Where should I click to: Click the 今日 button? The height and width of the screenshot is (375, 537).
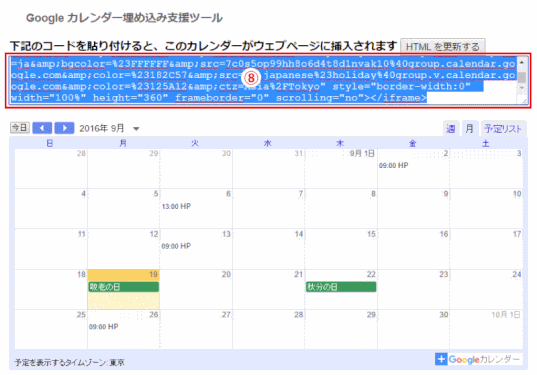(x=20, y=128)
